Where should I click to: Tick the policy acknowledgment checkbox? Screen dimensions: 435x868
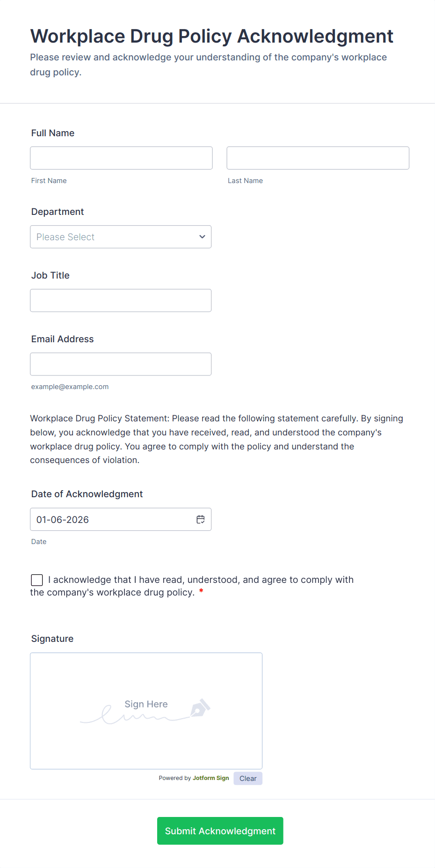point(37,580)
